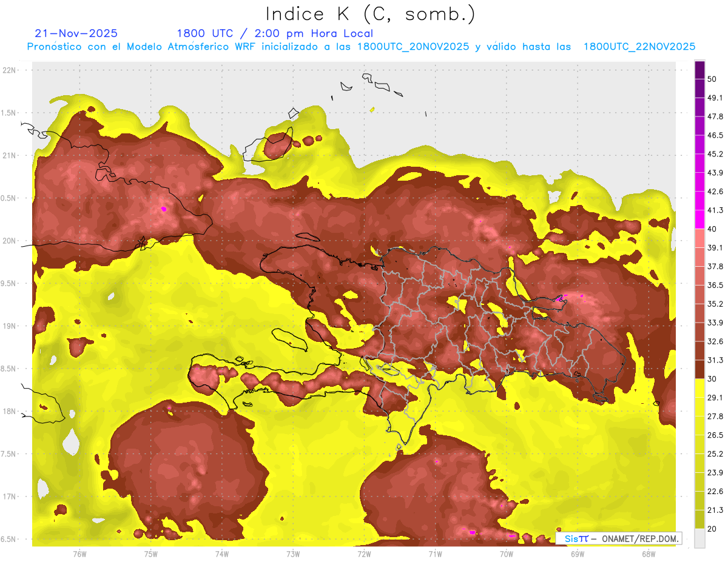Click the "70W" longitude label
This screenshot has width=728, height=562.
[506, 554]
